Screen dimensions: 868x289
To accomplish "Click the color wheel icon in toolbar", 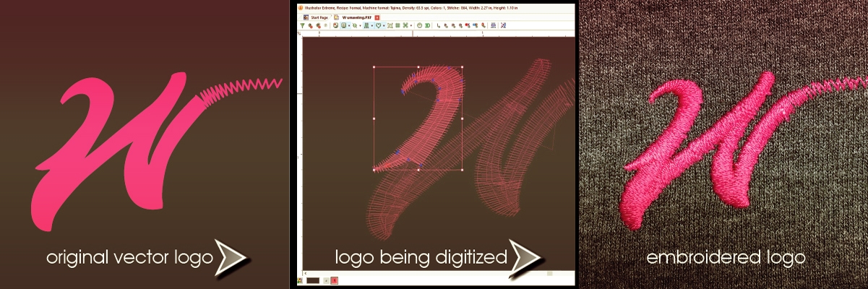I will [335, 25].
